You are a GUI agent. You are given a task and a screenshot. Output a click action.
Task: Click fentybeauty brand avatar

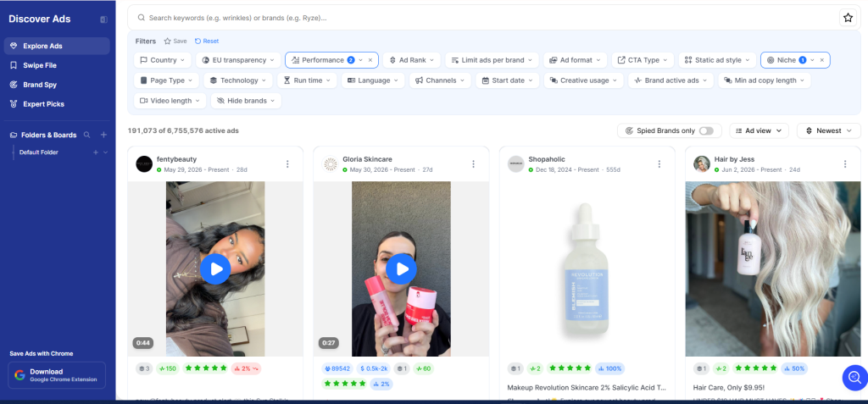(x=144, y=163)
